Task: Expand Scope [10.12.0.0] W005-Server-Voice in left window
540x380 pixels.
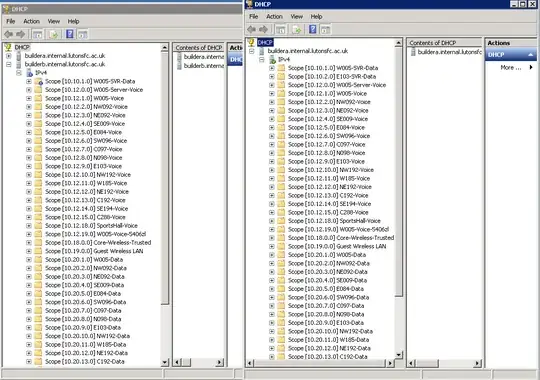Action: pos(29,90)
